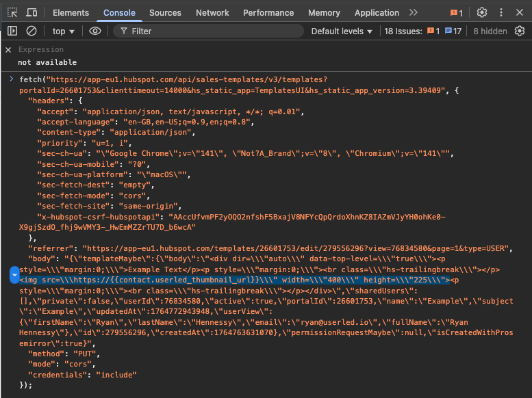The width and height of the screenshot is (532, 398).
Task: Open the top JavaScript context dropdown
Action: point(63,31)
